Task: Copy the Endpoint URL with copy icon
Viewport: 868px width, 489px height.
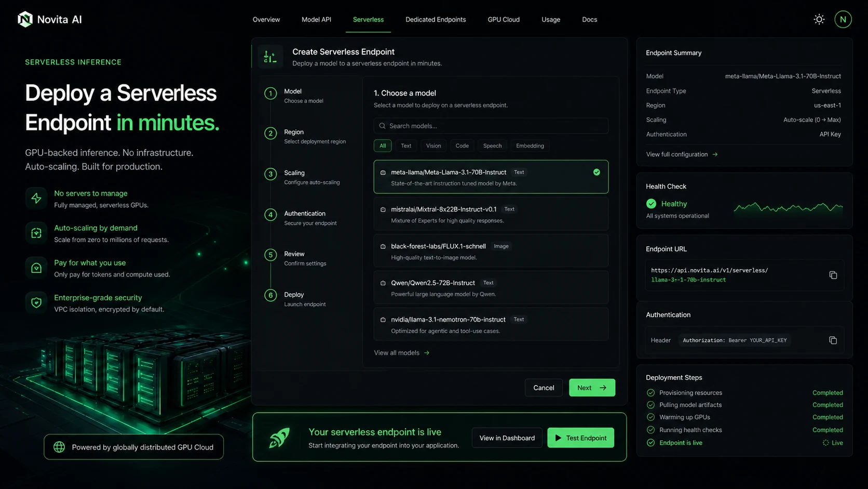Action: click(833, 275)
